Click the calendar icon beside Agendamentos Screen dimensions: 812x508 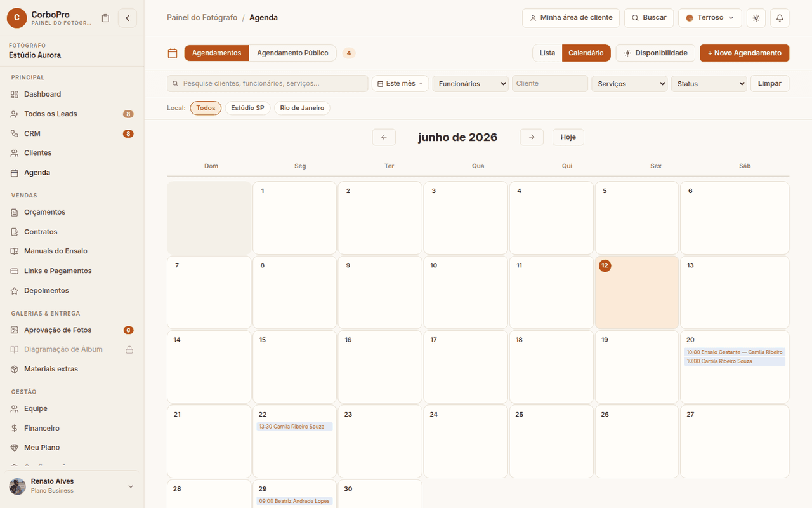(x=173, y=53)
